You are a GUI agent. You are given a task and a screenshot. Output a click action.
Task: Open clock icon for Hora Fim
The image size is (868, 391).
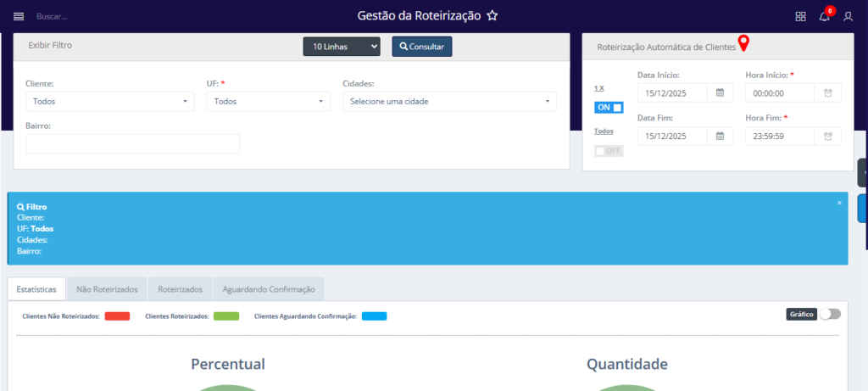[827, 136]
